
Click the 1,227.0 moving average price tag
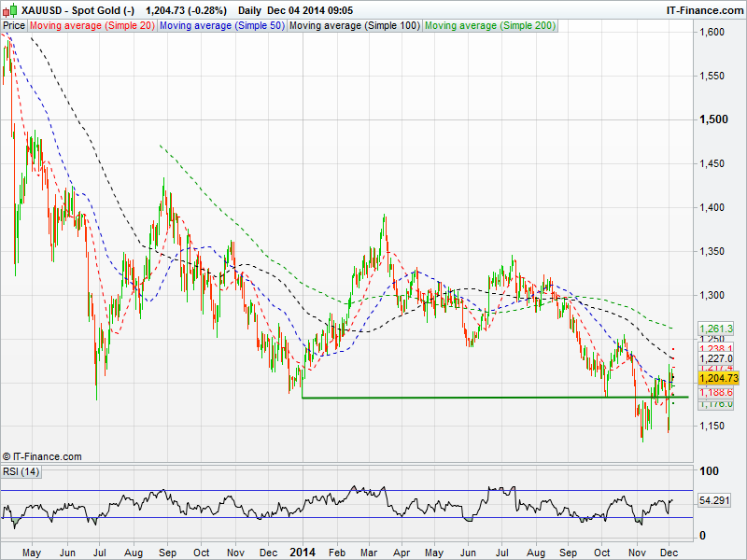click(716, 357)
